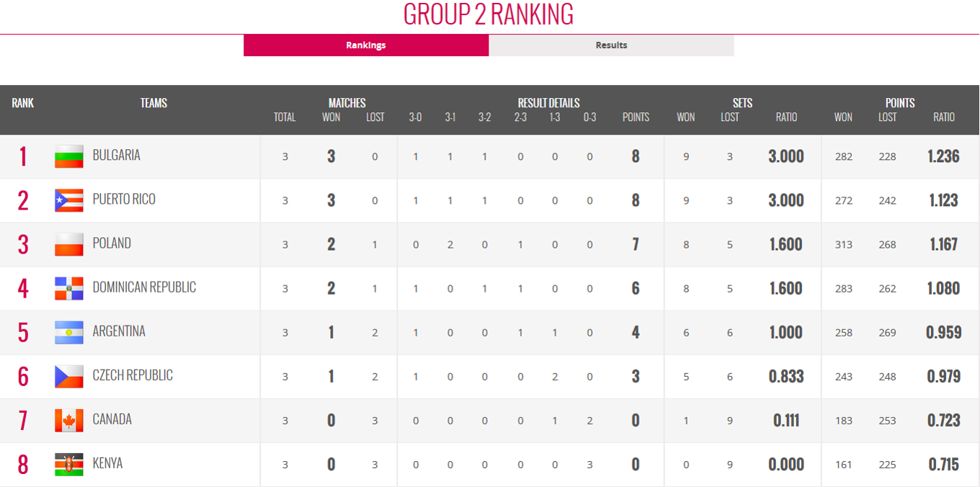The width and height of the screenshot is (980, 487).
Task: Click the Kenya flag icon
Action: (69, 464)
